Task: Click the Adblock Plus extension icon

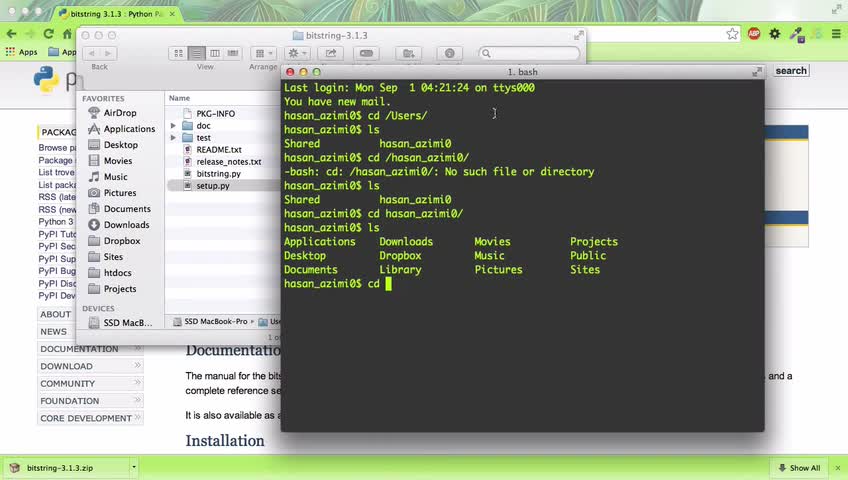Action: click(754, 34)
